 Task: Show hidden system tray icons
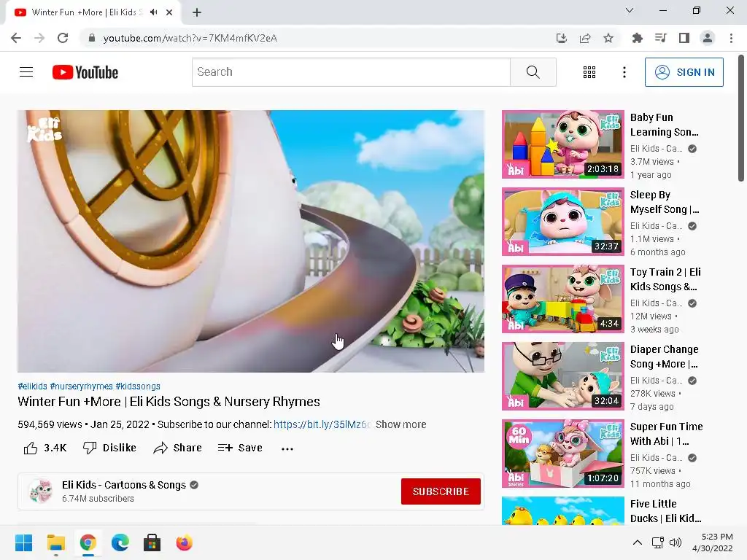click(637, 542)
